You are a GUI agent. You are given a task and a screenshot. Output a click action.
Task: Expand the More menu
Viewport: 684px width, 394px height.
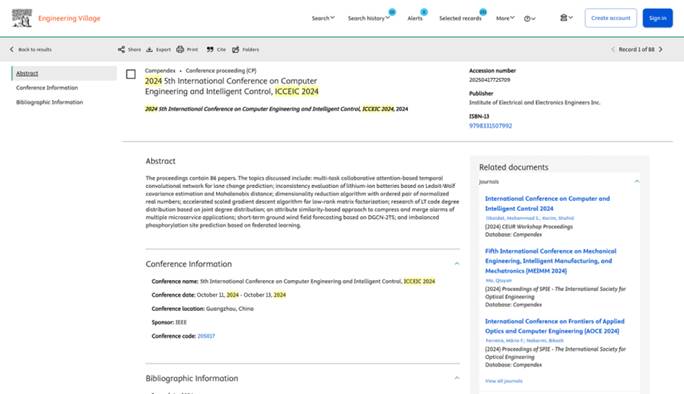pos(505,18)
